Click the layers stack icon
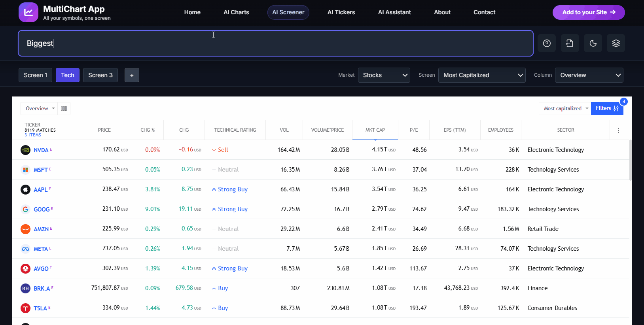 (616, 43)
